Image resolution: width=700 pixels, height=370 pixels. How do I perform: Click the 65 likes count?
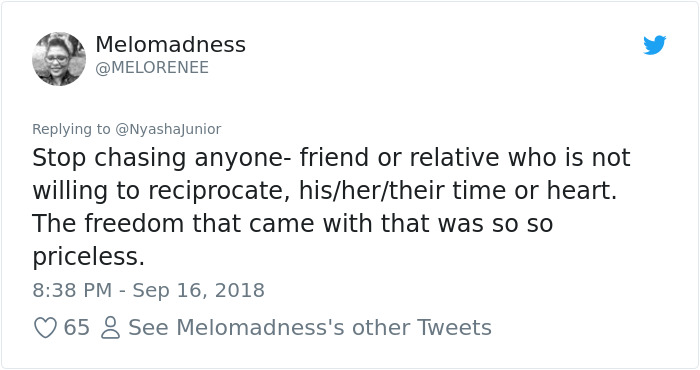pos(76,327)
